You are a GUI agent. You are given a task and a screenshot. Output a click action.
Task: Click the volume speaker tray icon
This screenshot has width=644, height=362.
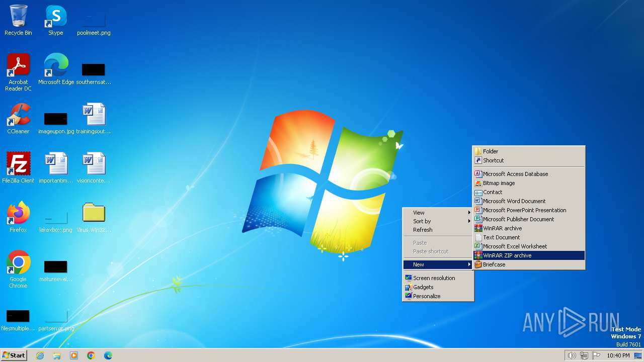572,355
